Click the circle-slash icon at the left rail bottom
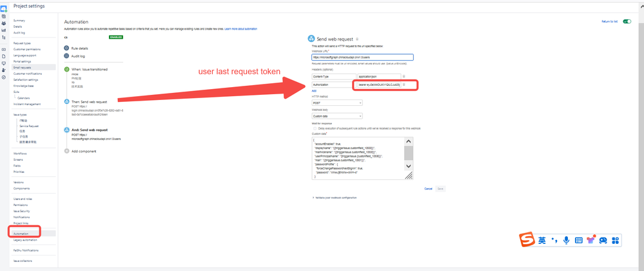The height and width of the screenshot is (271, 644). click(x=4, y=77)
